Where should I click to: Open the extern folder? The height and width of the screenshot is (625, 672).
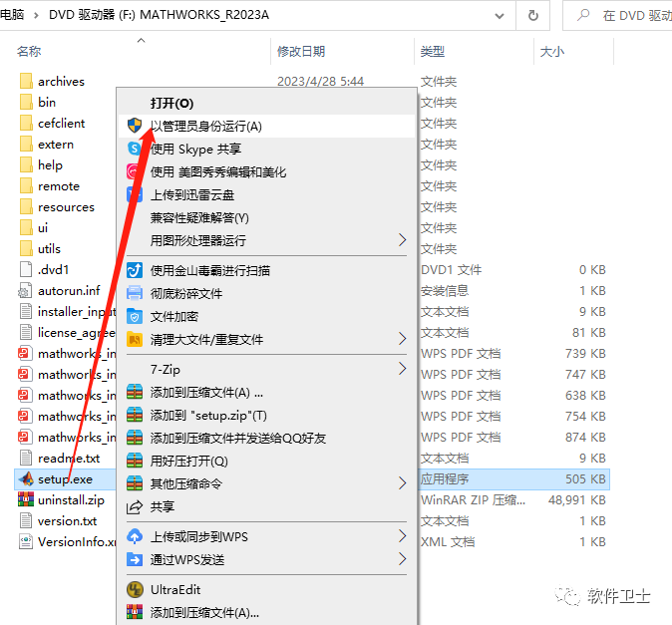(56, 144)
